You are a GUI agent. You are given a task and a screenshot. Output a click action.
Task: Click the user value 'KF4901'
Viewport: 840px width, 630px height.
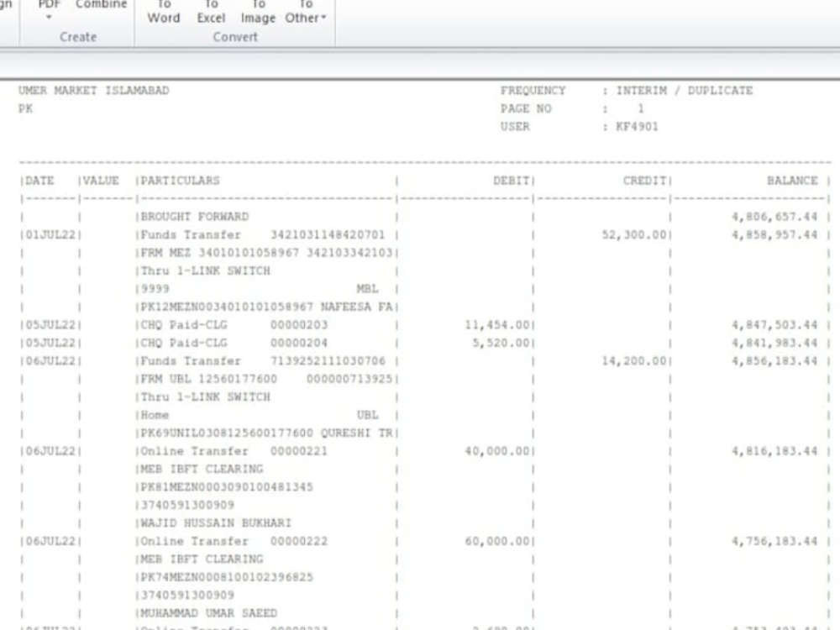pyautogui.click(x=637, y=127)
